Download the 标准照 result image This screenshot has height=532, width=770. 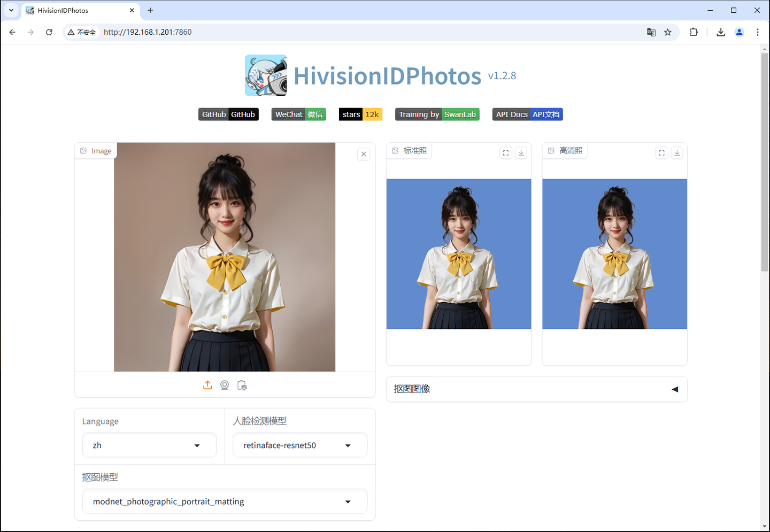(x=521, y=152)
